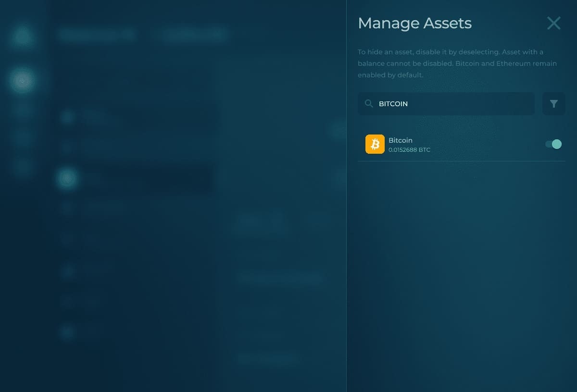Toggle the Bitcoin asset switch
577x392 pixels.
tap(553, 144)
